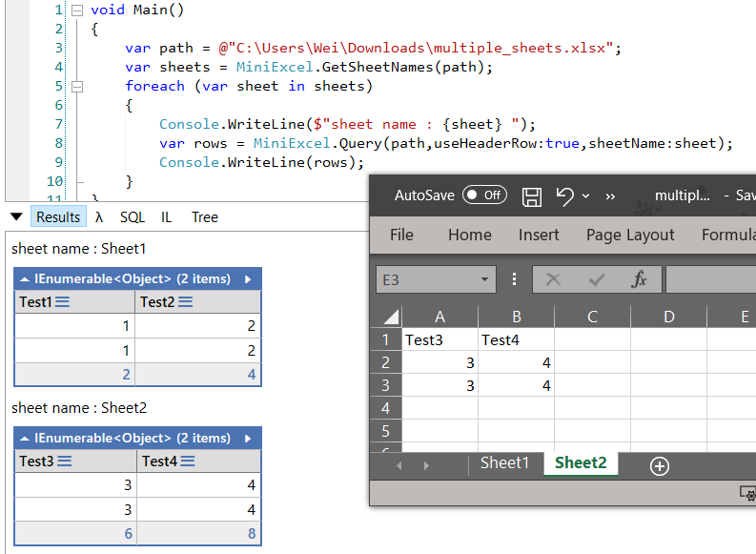Screen dimensions: 756x554
Task: Collapse the results panel triangle
Action: pos(16,217)
